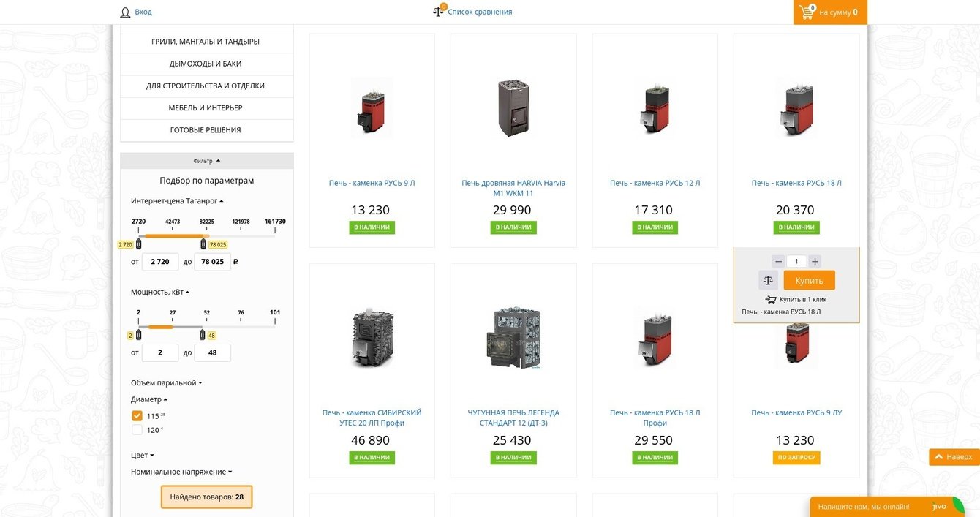Click the comparison scales icon in header

[x=439, y=11]
